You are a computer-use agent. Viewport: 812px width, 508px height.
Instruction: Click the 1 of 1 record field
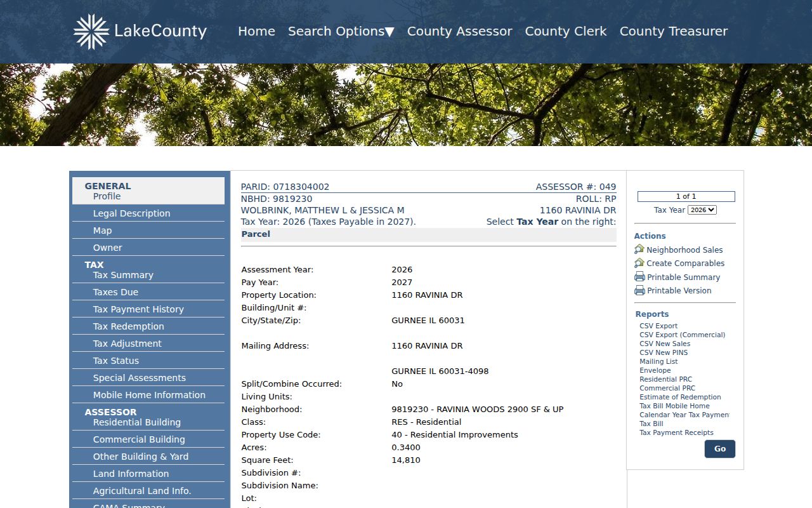(686, 197)
